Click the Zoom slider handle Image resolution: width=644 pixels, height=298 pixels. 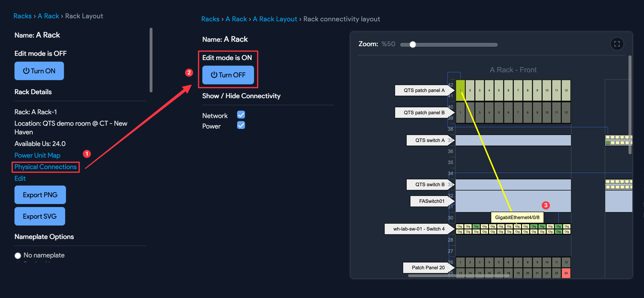[x=413, y=45]
